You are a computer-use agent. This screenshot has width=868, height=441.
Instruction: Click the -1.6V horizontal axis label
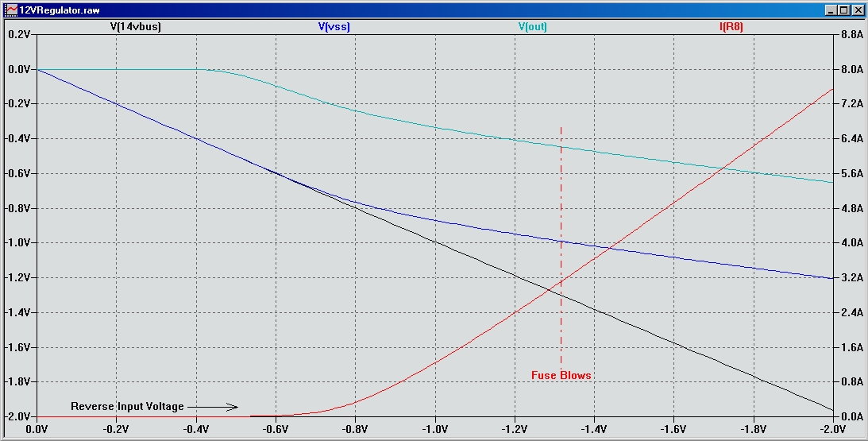[673, 429]
